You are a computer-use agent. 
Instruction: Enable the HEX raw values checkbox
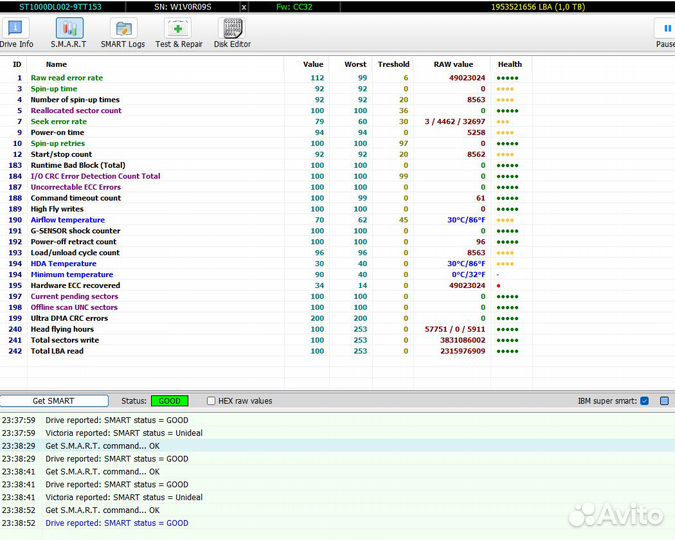(211, 401)
